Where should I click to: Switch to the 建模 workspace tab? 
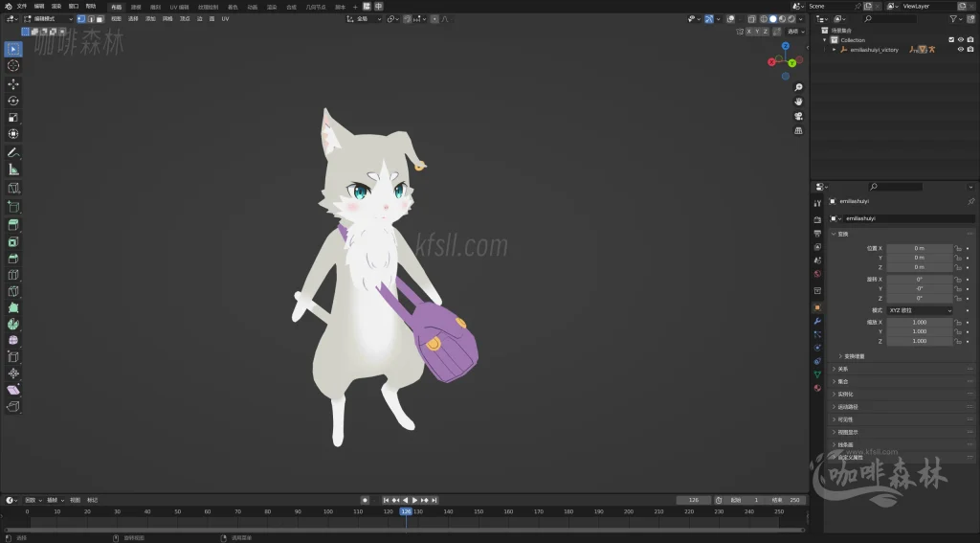[x=136, y=7]
